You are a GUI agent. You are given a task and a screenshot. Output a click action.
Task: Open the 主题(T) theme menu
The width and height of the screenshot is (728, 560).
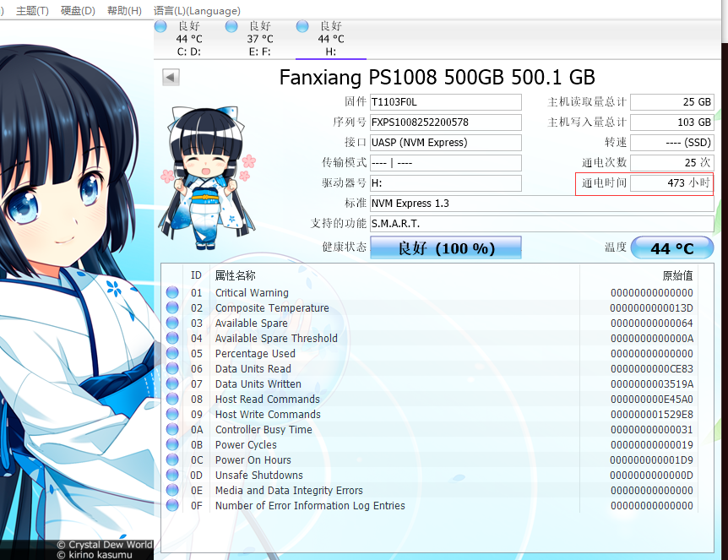click(x=32, y=11)
